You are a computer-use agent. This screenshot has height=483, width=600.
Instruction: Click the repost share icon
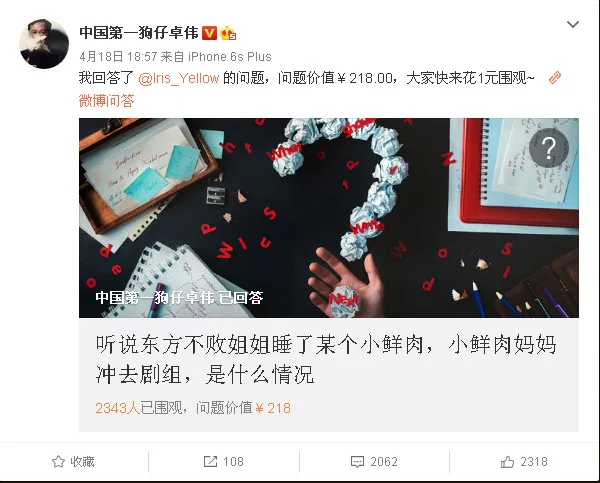click(210, 462)
